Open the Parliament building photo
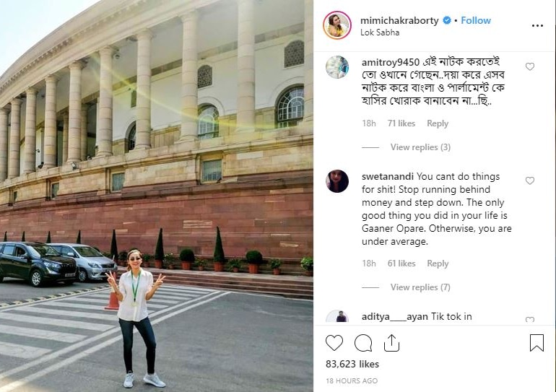The height and width of the screenshot is (392, 556). pos(157,196)
